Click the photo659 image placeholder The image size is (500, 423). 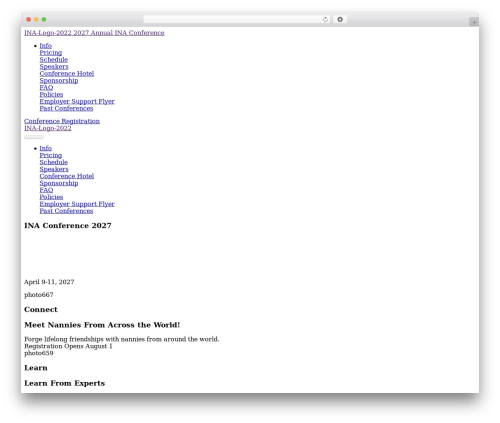(39, 353)
